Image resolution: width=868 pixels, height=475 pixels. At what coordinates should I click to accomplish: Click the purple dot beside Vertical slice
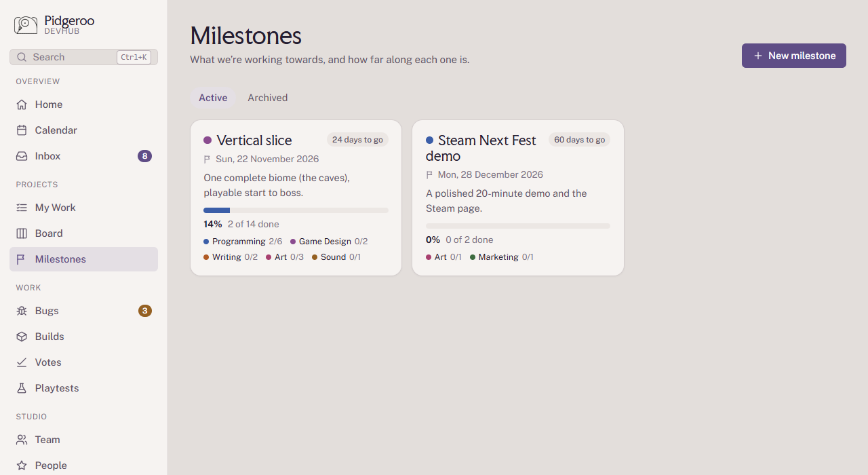click(x=208, y=140)
